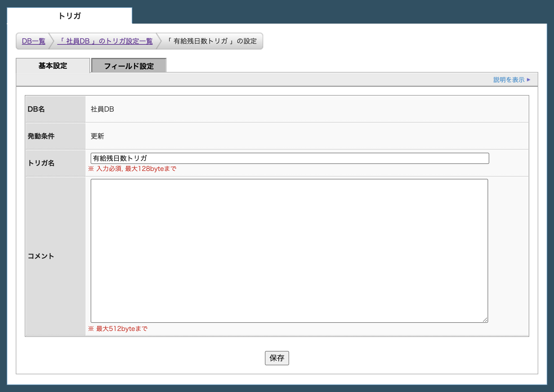Click the コメント row label

[41, 256]
